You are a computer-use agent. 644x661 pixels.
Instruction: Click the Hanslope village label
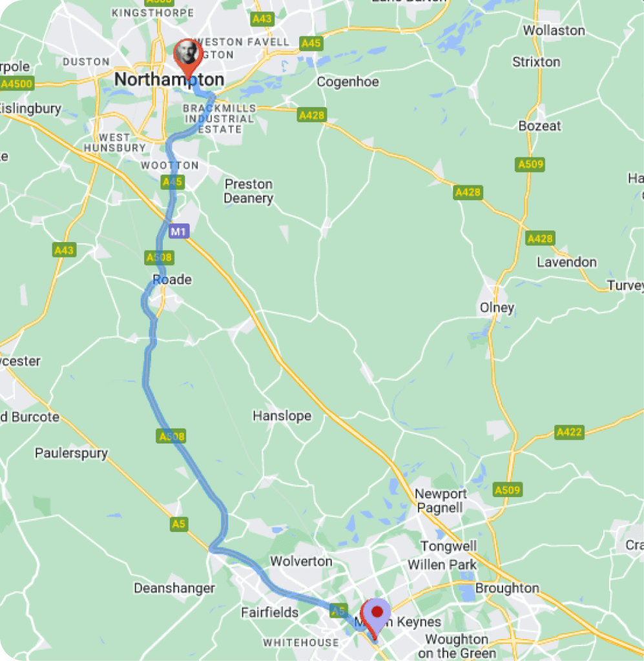coord(282,416)
